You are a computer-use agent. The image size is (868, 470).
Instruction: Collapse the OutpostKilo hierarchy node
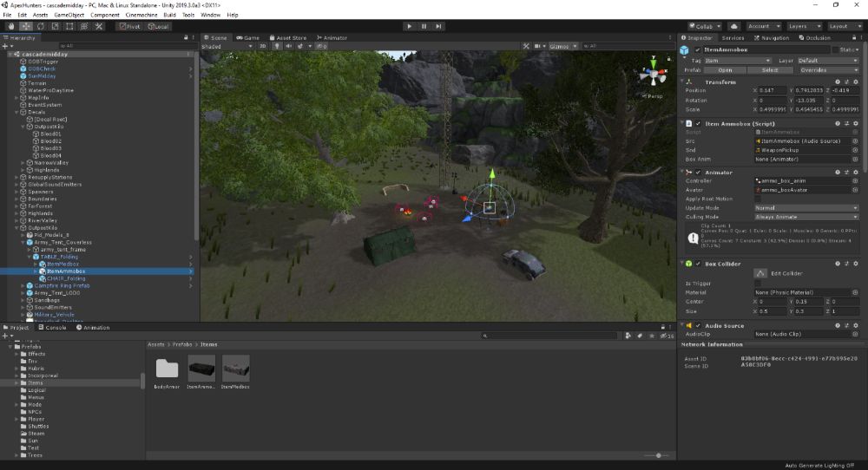pos(17,228)
